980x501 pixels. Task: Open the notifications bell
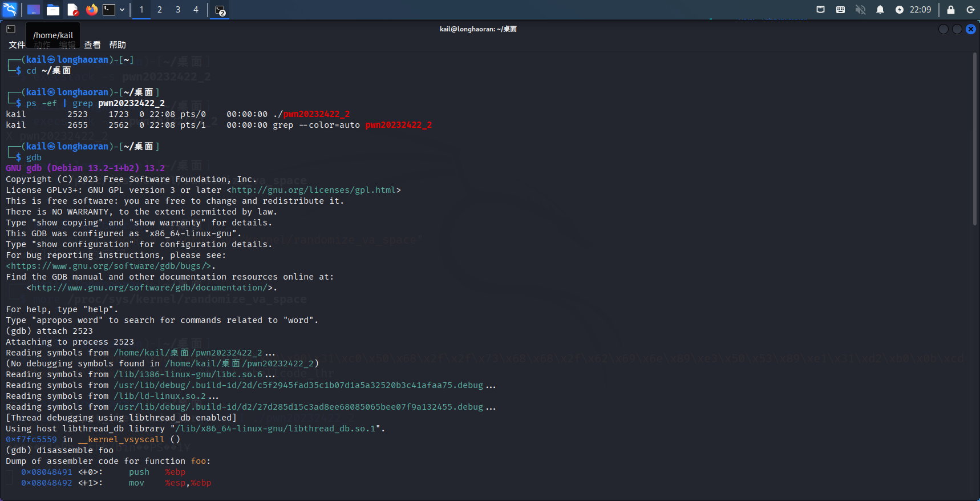(x=880, y=10)
